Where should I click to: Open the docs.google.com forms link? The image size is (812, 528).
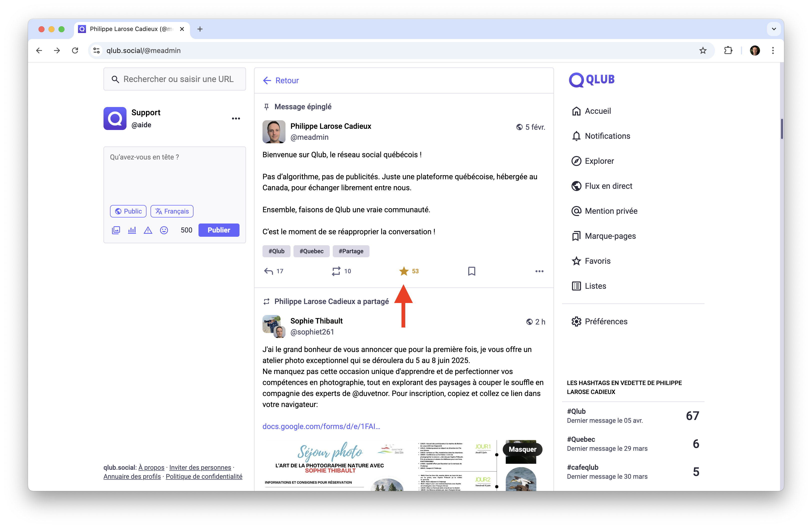coord(321,426)
